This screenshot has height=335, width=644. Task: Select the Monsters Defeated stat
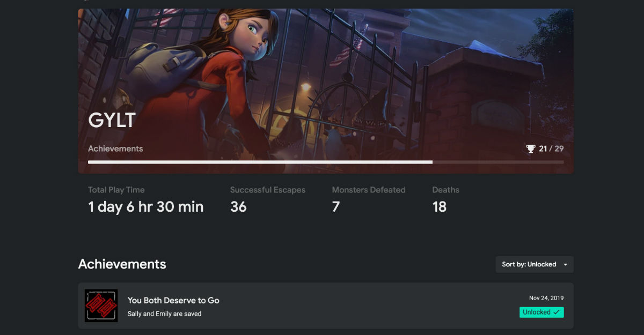pos(369,200)
